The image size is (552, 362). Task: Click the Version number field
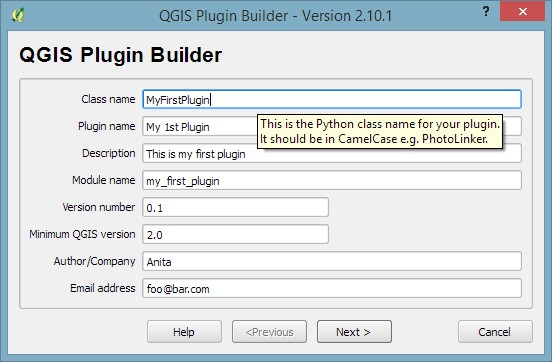pyautogui.click(x=236, y=207)
